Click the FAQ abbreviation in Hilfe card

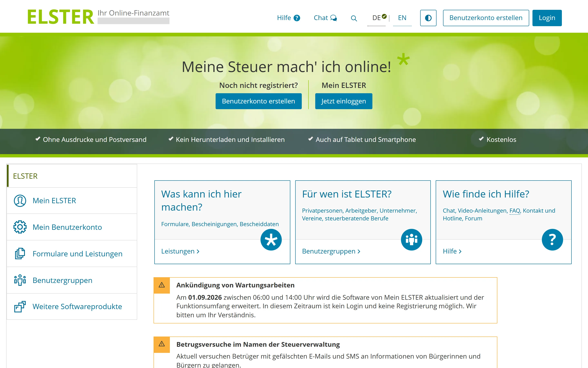pyautogui.click(x=515, y=211)
